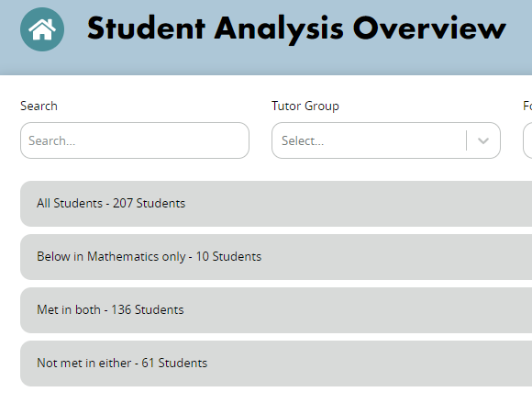Focus the Search input field
532x403 pixels.
pos(135,140)
